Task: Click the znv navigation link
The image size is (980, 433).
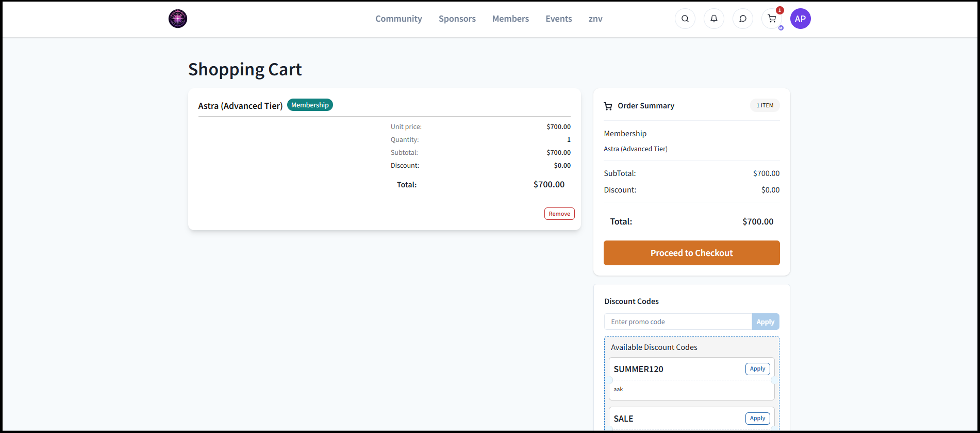Action: pos(595,19)
